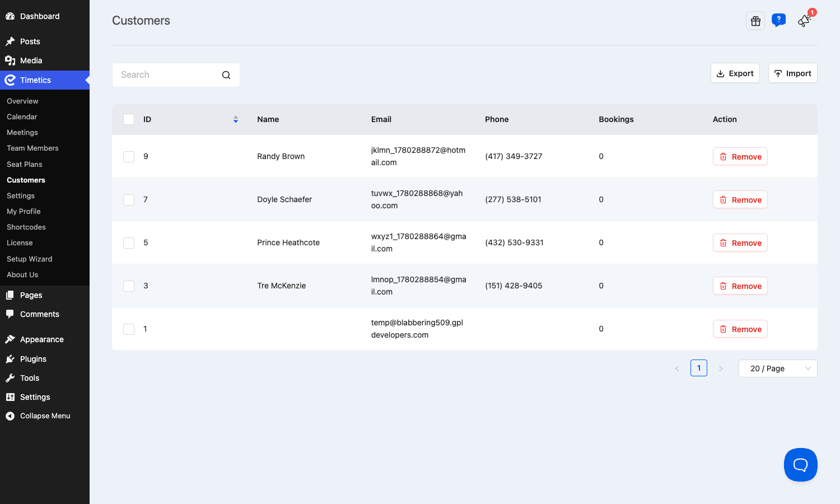Click the Dashboard gauge icon
The image size is (840, 504).
(10, 16)
